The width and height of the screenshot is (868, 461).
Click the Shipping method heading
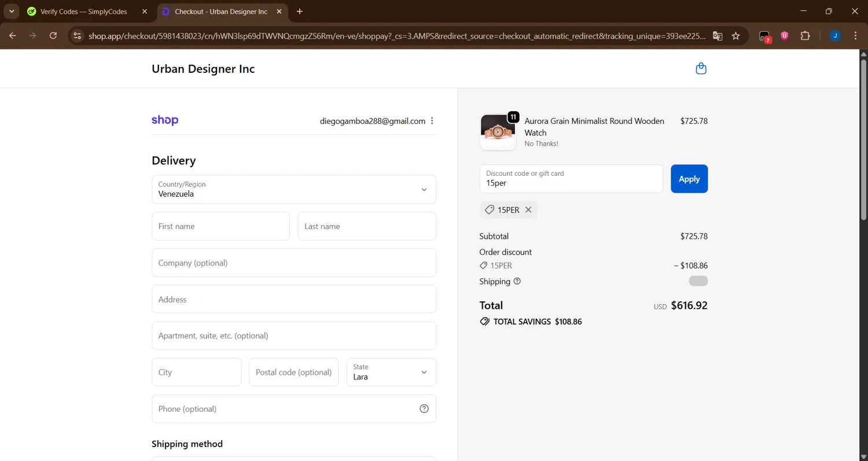(187, 444)
